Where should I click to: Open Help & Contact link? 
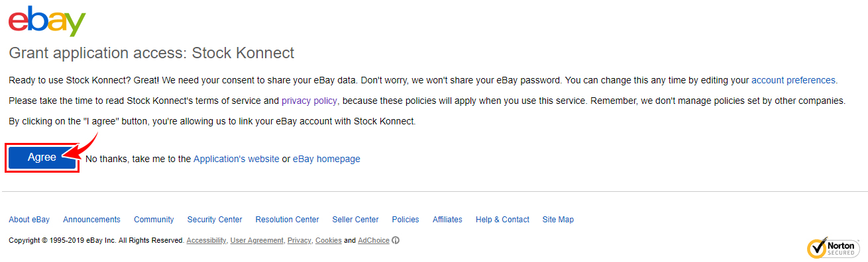502,220
